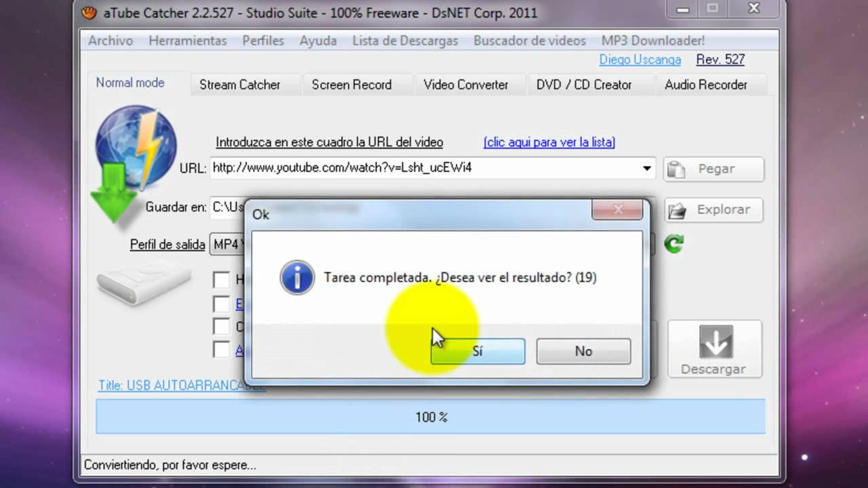This screenshot has width=868, height=488.
Task: Open the Rev. 527 link
Action: click(x=720, y=60)
